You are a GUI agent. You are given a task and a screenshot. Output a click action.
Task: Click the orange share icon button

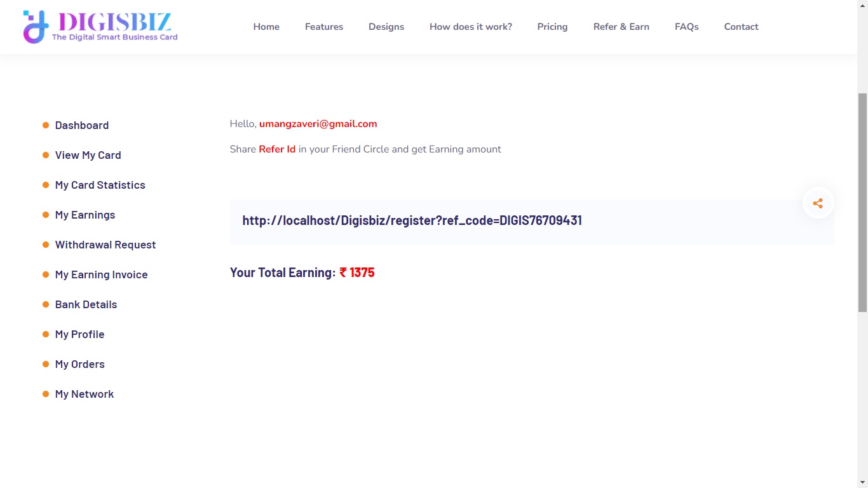click(818, 203)
